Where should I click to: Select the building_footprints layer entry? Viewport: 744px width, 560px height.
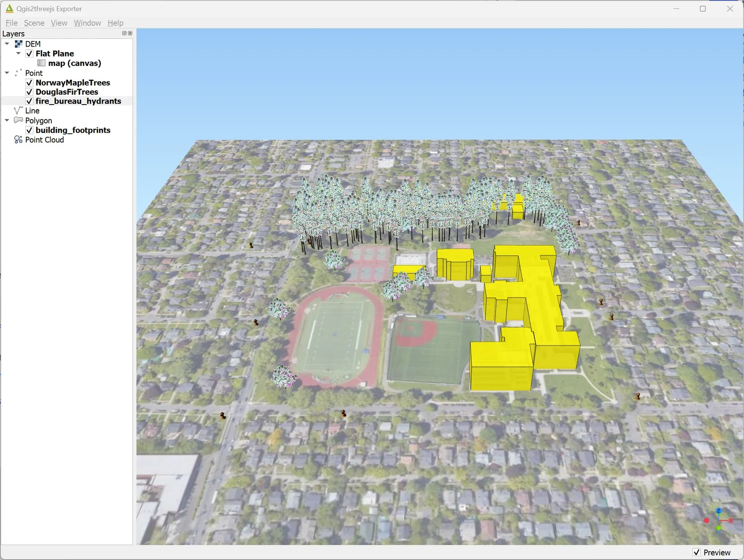73,130
